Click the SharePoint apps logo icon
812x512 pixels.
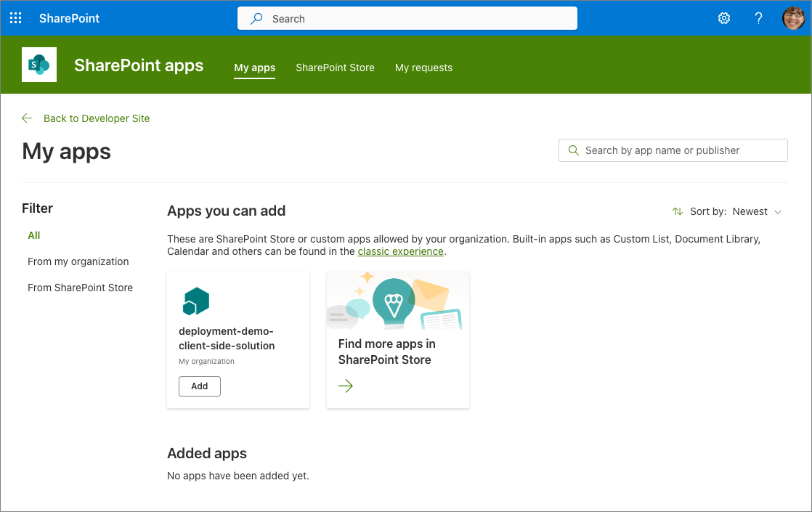(x=39, y=65)
